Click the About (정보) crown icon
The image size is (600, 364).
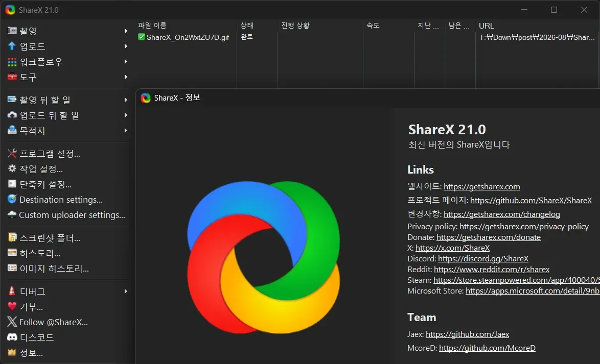click(12, 352)
